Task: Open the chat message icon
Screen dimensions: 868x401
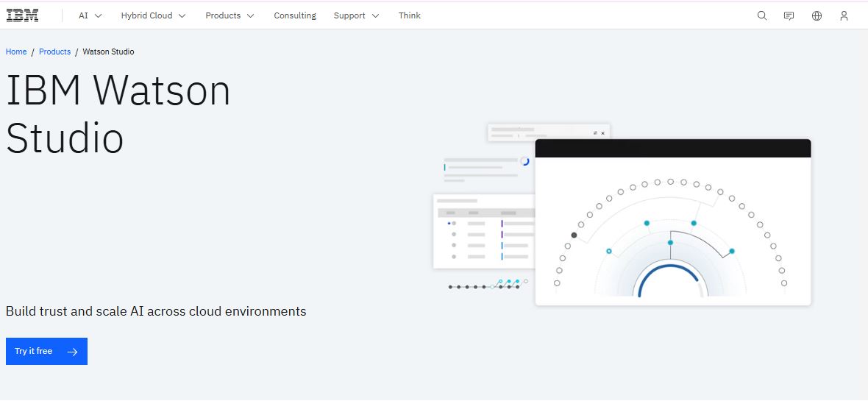Action: pyautogui.click(x=789, y=15)
